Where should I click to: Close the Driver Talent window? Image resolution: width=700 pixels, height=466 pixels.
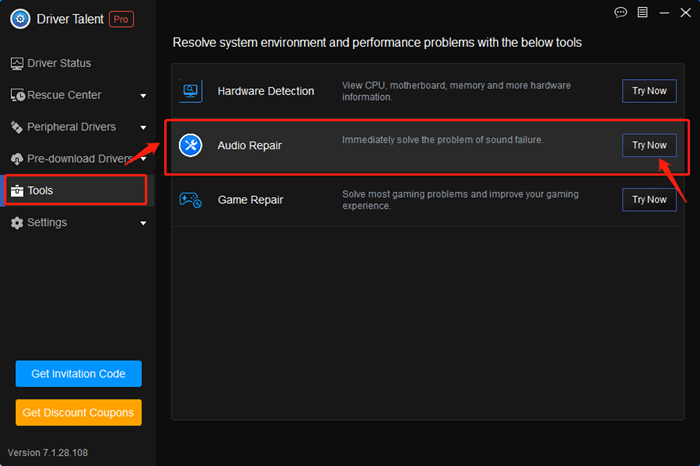tap(686, 12)
